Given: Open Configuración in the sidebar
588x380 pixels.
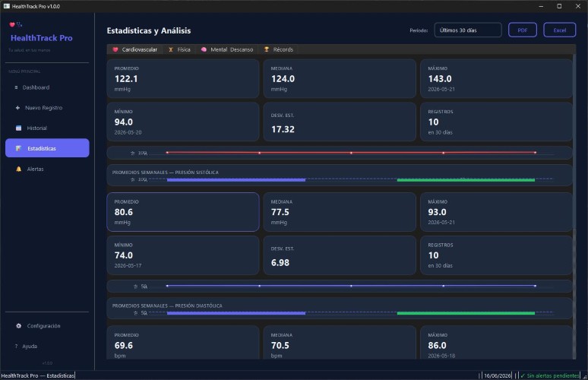Looking at the screenshot, I should (47, 325).
